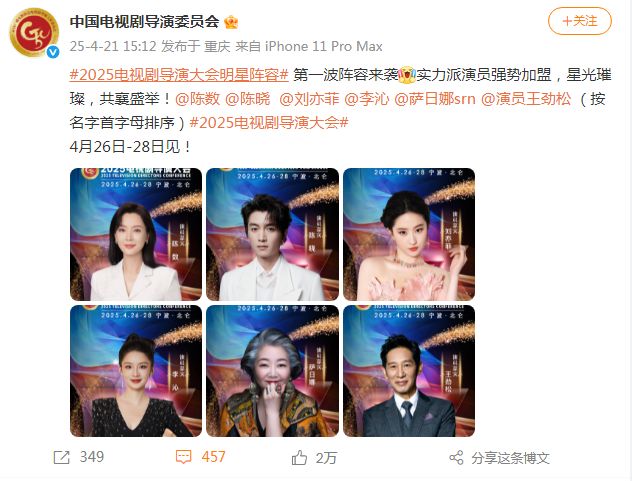
Task: Open the @刘亦菲 mention link
Action: pos(309,99)
